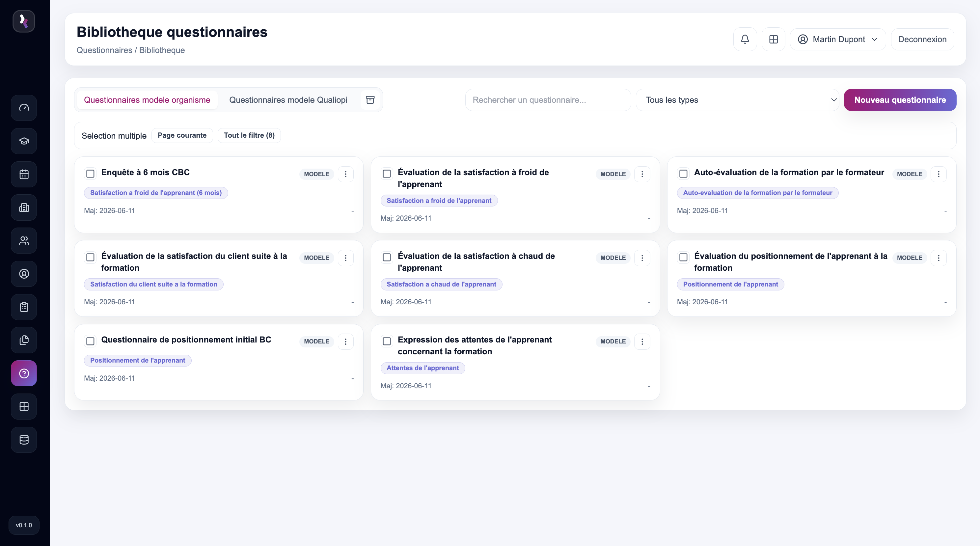The image size is (980, 546).
Task: Open the calendar sidebar icon
Action: pos(24,174)
